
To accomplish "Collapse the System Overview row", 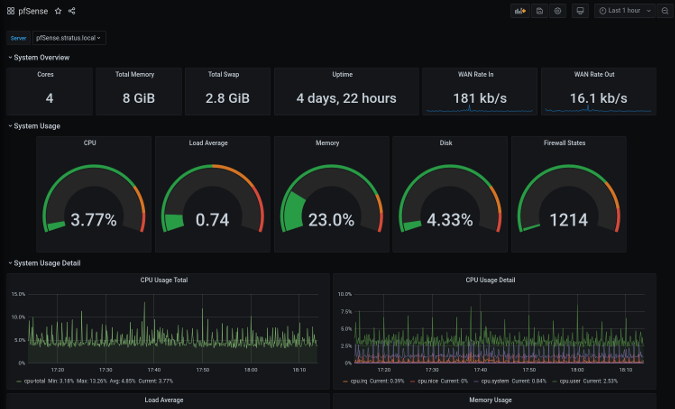I will point(41,57).
